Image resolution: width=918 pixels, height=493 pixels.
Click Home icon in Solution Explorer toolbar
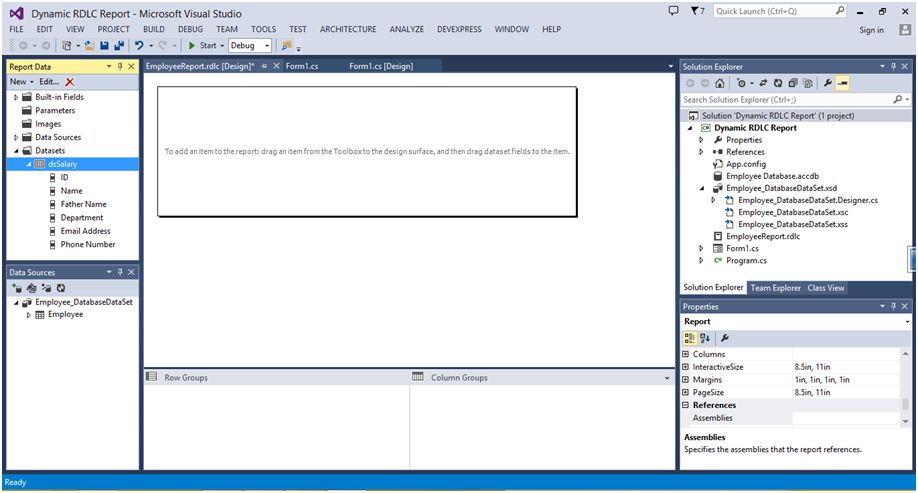[x=720, y=83]
